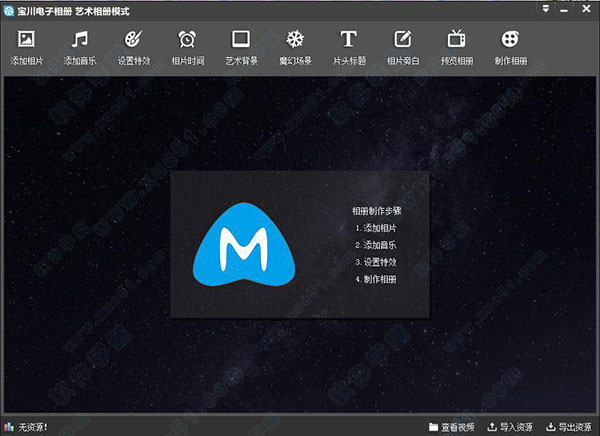Open the 添加音乐 (add music) tool
This screenshot has width=600, height=436.
click(80, 47)
